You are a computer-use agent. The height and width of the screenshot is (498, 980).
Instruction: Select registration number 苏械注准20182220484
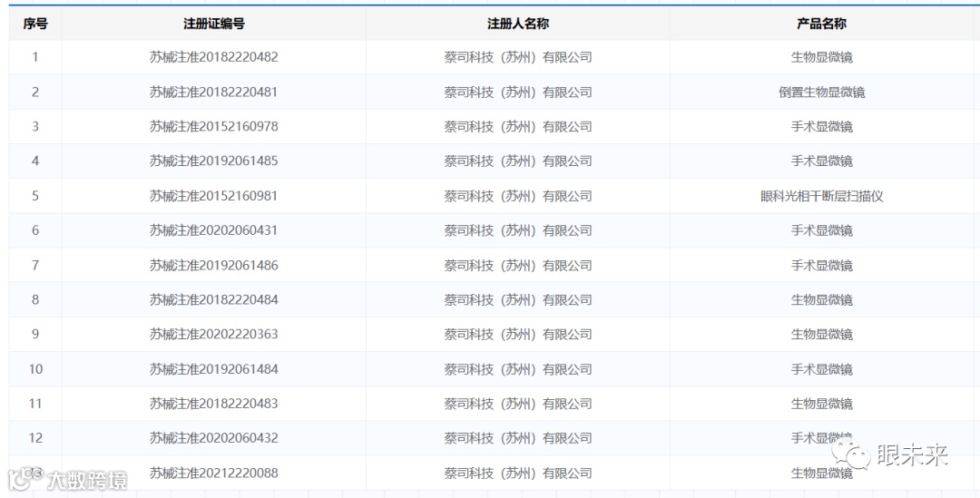click(214, 299)
